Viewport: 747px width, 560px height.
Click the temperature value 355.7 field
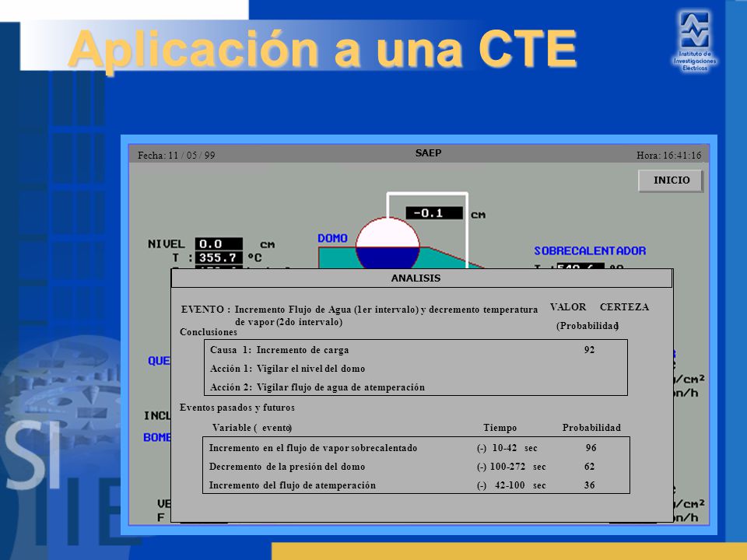pos(219,257)
